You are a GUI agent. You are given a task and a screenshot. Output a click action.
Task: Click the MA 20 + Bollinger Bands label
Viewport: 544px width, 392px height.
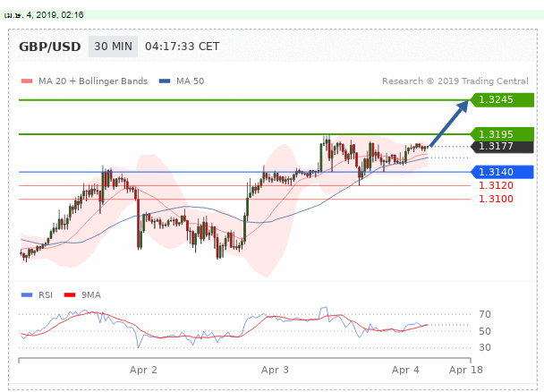click(x=93, y=81)
